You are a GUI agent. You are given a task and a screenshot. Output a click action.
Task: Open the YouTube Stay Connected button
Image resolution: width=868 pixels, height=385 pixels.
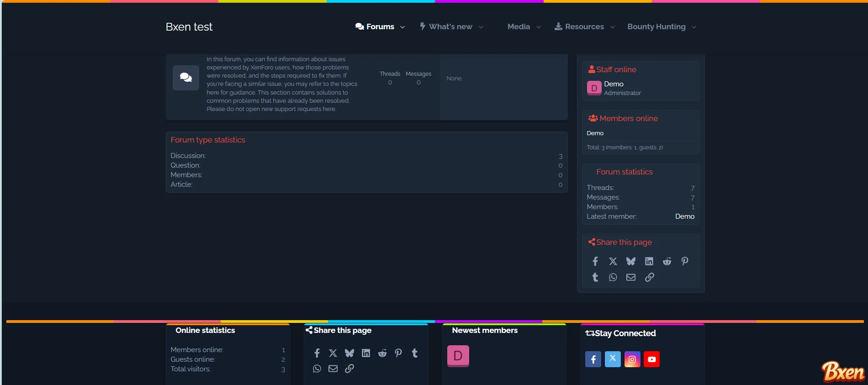pyautogui.click(x=651, y=359)
